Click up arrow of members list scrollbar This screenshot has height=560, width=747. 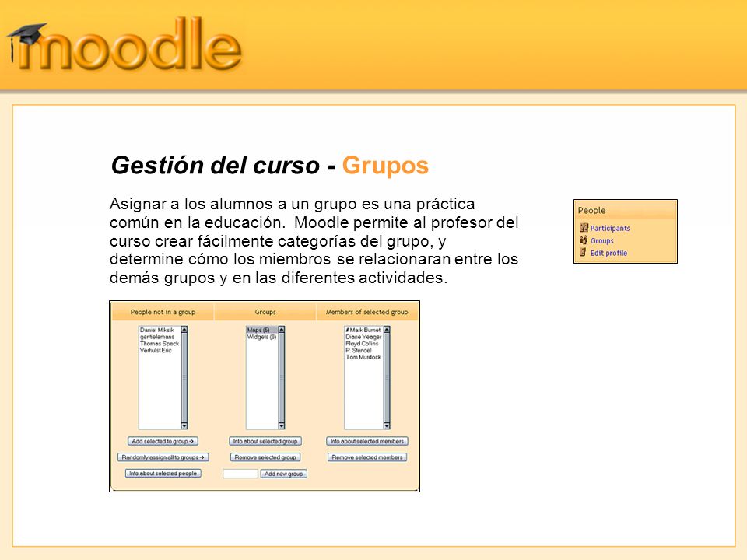(387, 330)
